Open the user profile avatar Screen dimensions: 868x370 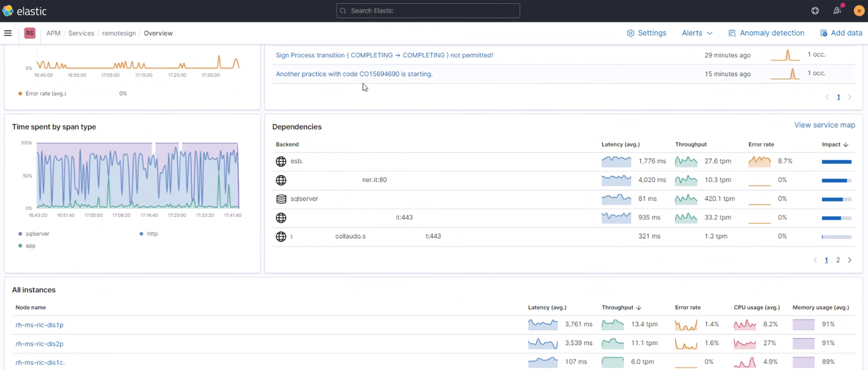point(859,11)
